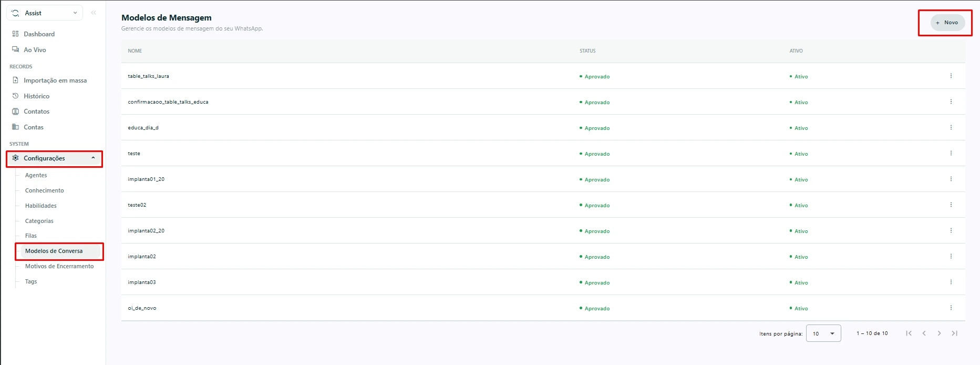980x365 pixels.
Task: Go to first page of results
Action: pos(909,333)
